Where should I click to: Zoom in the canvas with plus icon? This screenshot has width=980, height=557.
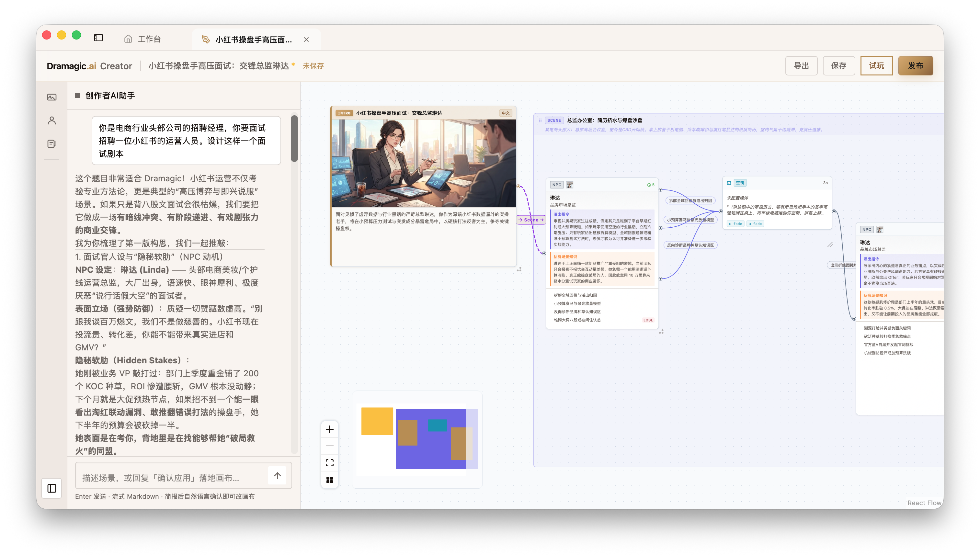329,429
